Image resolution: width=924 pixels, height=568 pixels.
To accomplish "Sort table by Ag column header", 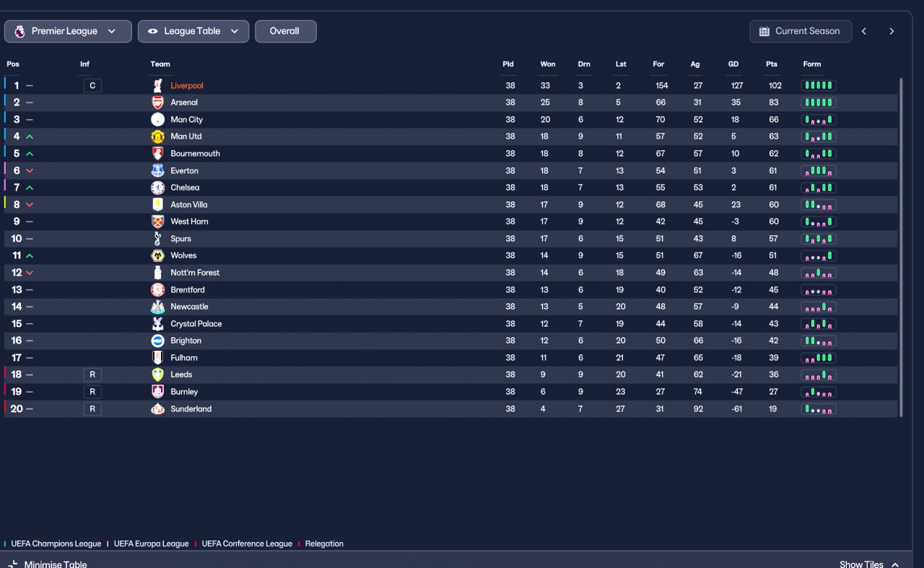I will (x=695, y=64).
